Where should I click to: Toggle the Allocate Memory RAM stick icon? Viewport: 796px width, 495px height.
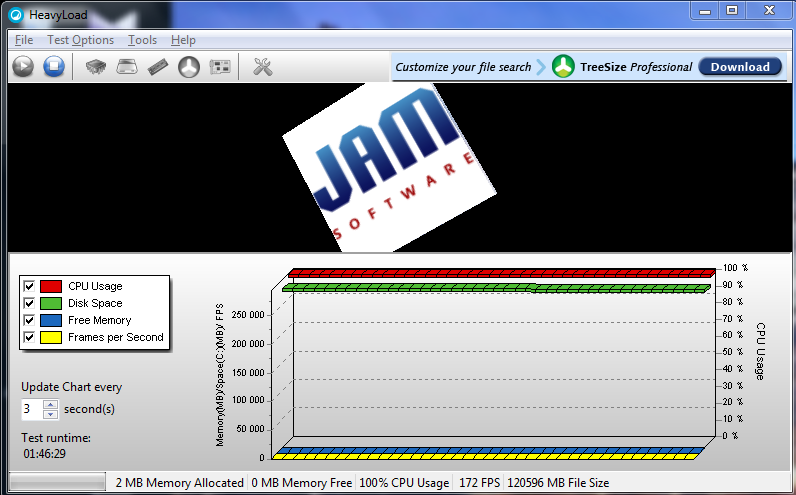(x=158, y=67)
